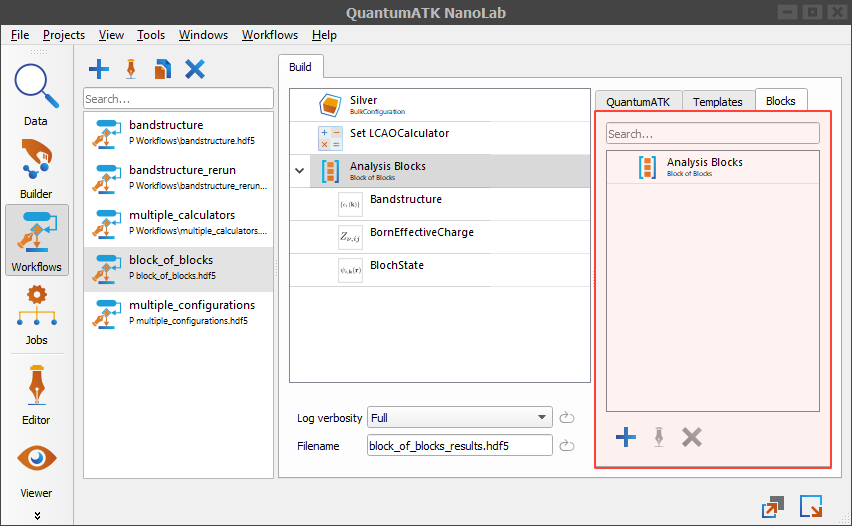Click the Blocks panel search field

(x=713, y=134)
